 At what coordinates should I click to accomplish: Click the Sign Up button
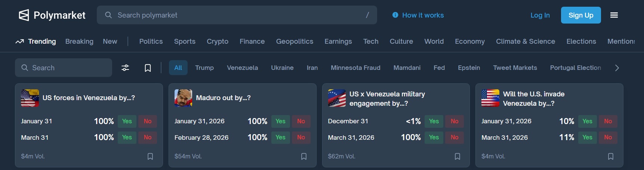tap(581, 15)
